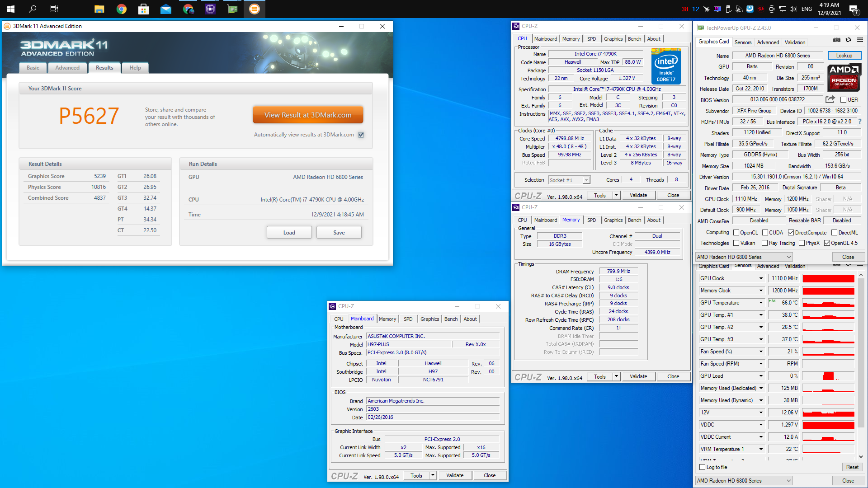The image size is (868, 488).
Task: Toggle the Vulkan checkbox
Action: pyautogui.click(x=736, y=243)
